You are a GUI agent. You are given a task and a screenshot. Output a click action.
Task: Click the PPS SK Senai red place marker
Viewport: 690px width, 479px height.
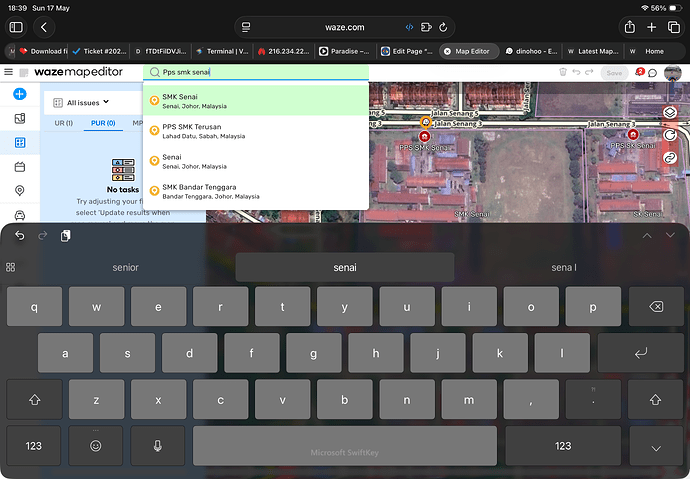point(633,134)
